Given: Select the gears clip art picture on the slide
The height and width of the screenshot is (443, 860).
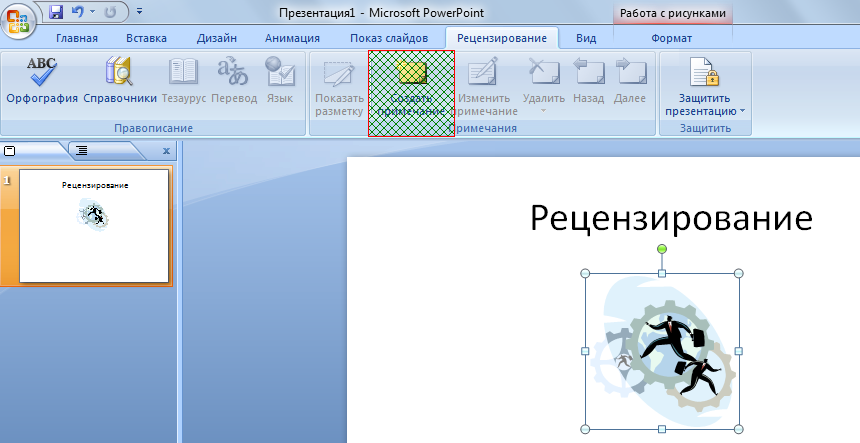Looking at the screenshot, I should (x=661, y=351).
